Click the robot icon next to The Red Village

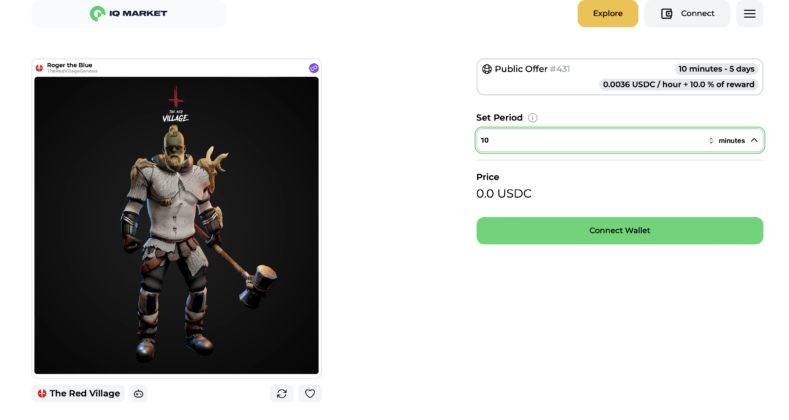pos(138,393)
